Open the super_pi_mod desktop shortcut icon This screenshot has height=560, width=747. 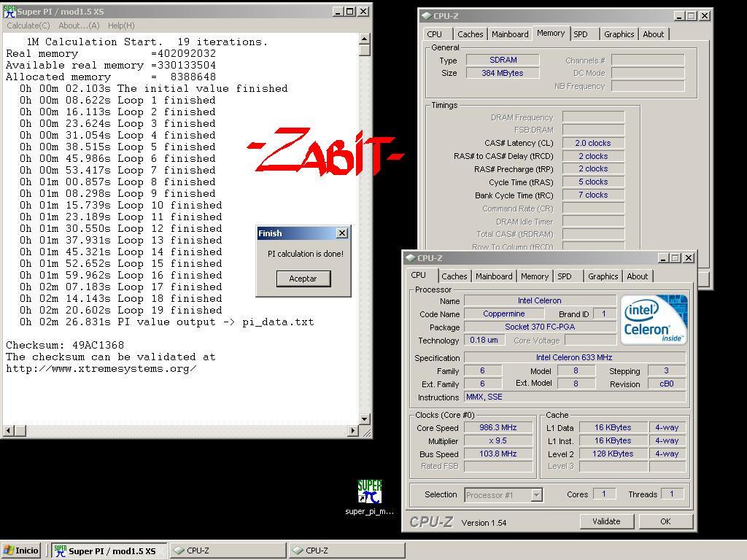(370, 497)
